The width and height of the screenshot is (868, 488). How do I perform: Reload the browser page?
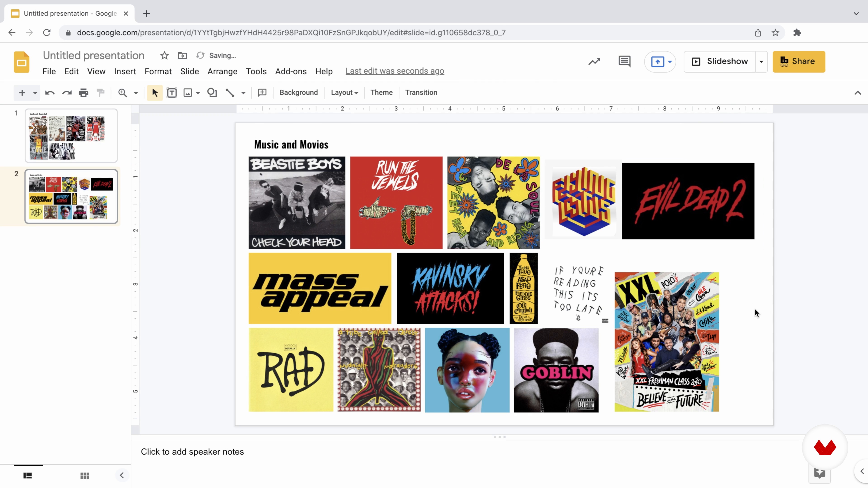(47, 33)
